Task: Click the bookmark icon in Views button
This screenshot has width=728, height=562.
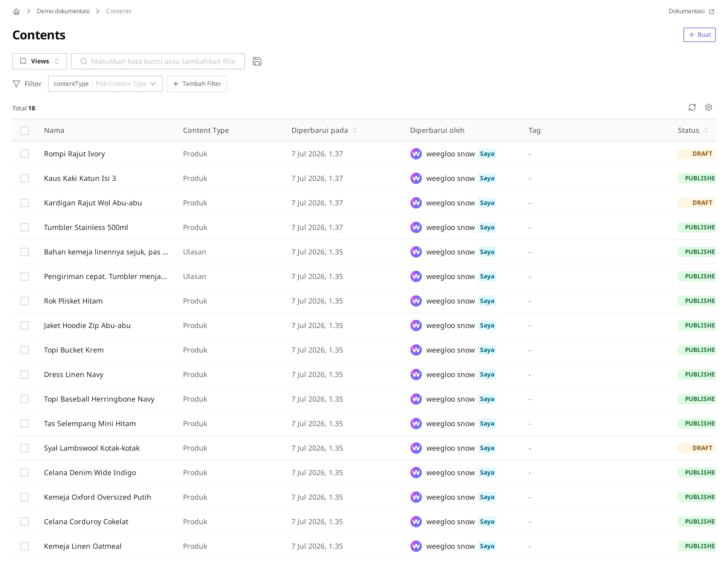Action: tap(23, 61)
